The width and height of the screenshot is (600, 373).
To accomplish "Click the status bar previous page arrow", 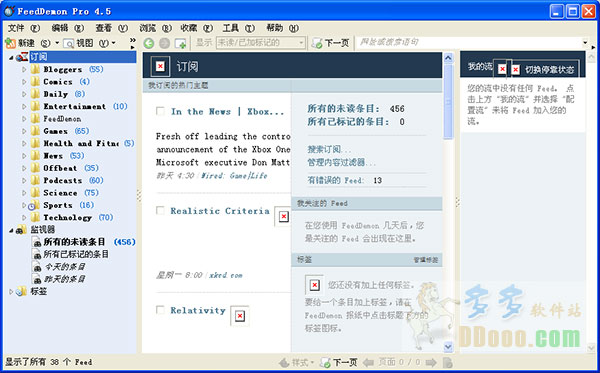I will [x=368, y=362].
